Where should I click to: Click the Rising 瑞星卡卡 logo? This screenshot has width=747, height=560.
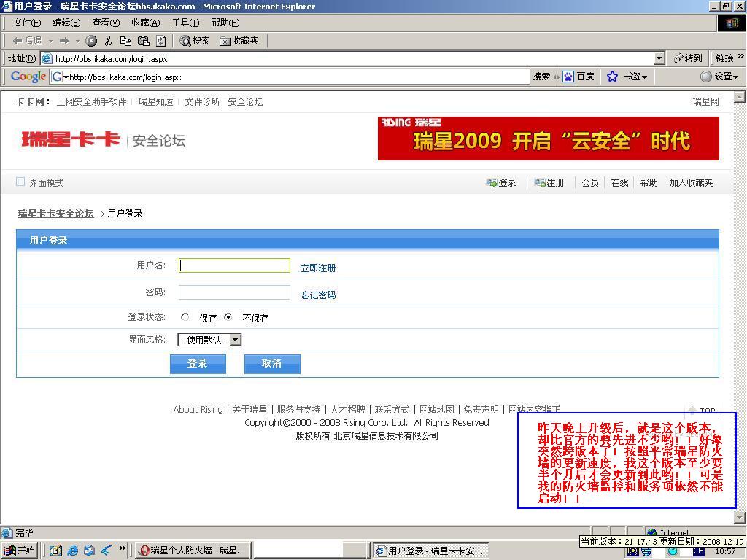71,139
